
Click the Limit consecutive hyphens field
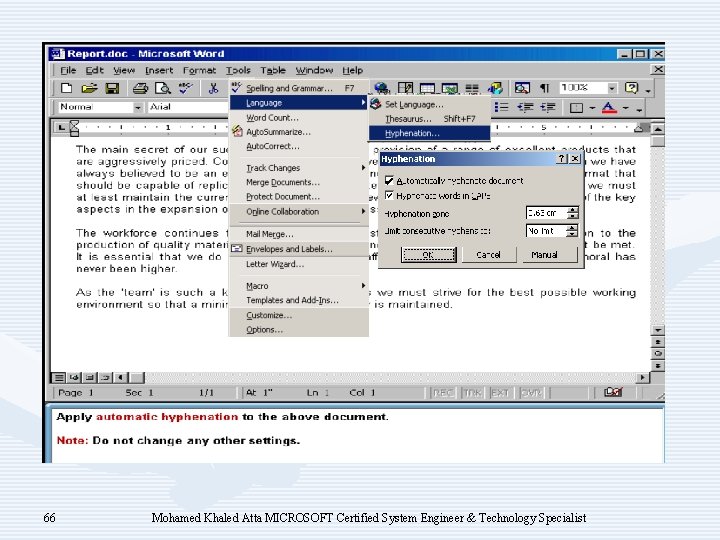[546, 231]
